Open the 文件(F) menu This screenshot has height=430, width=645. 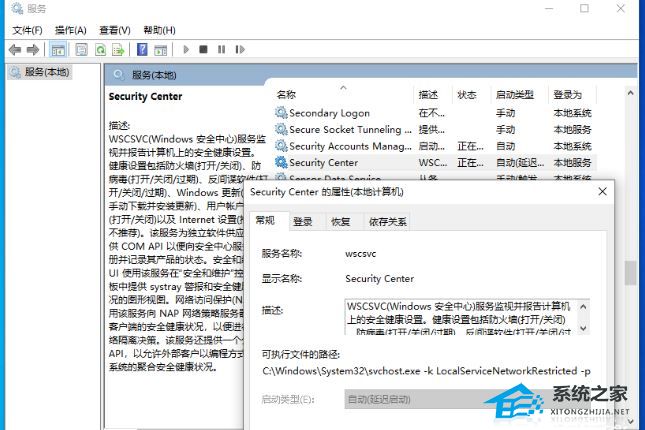[27, 30]
